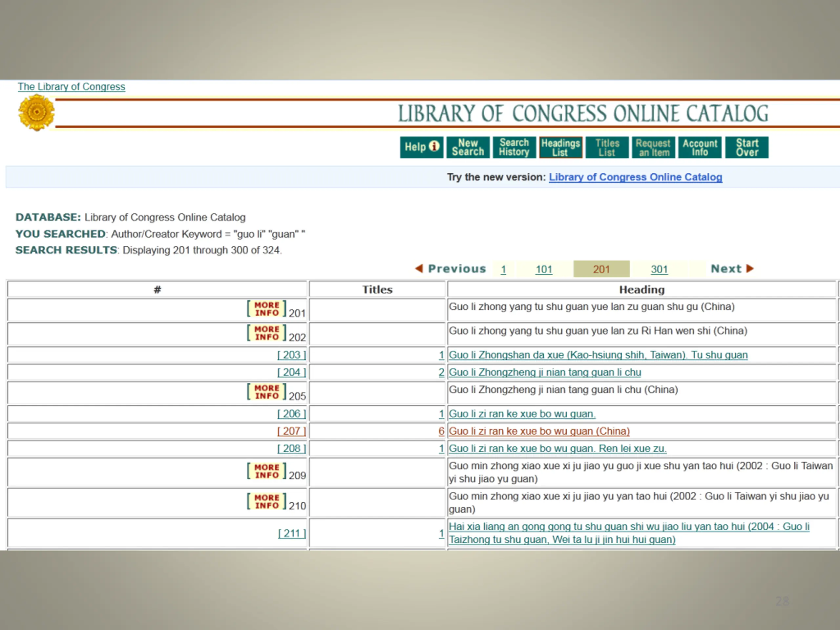Go to the Previous results page
Image resolution: width=840 pixels, height=630 pixels.
pyautogui.click(x=451, y=268)
